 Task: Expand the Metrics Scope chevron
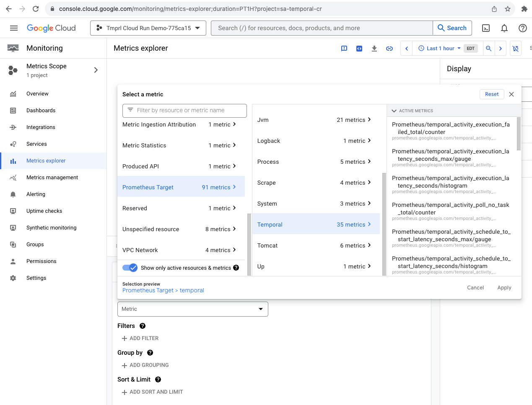(x=96, y=70)
